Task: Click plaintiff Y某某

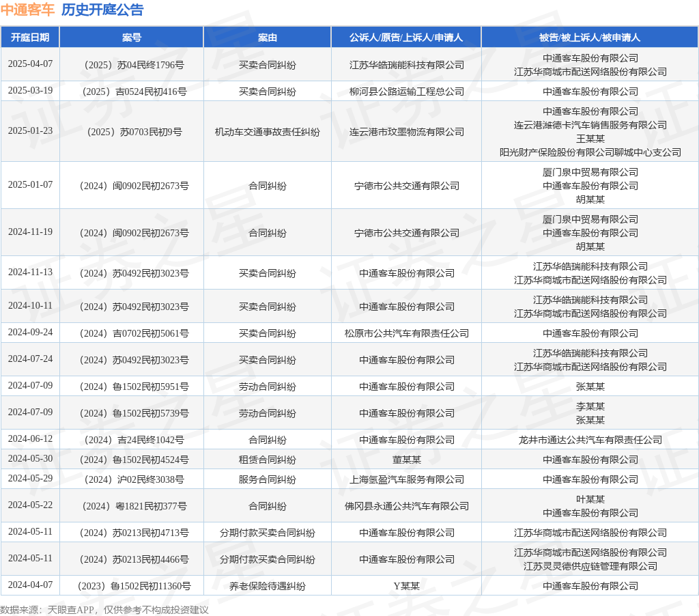Action: (x=406, y=586)
